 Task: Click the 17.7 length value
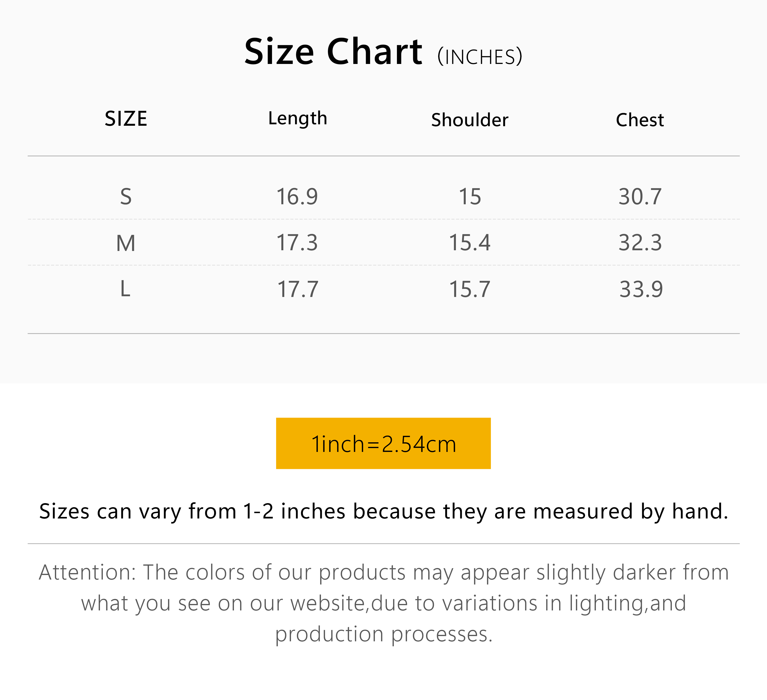point(297,289)
